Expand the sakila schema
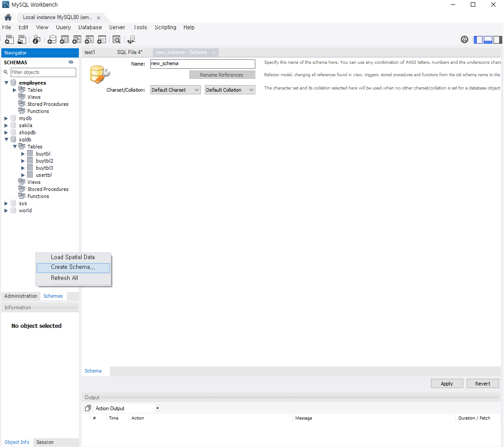This screenshot has width=504, height=447. (6, 125)
